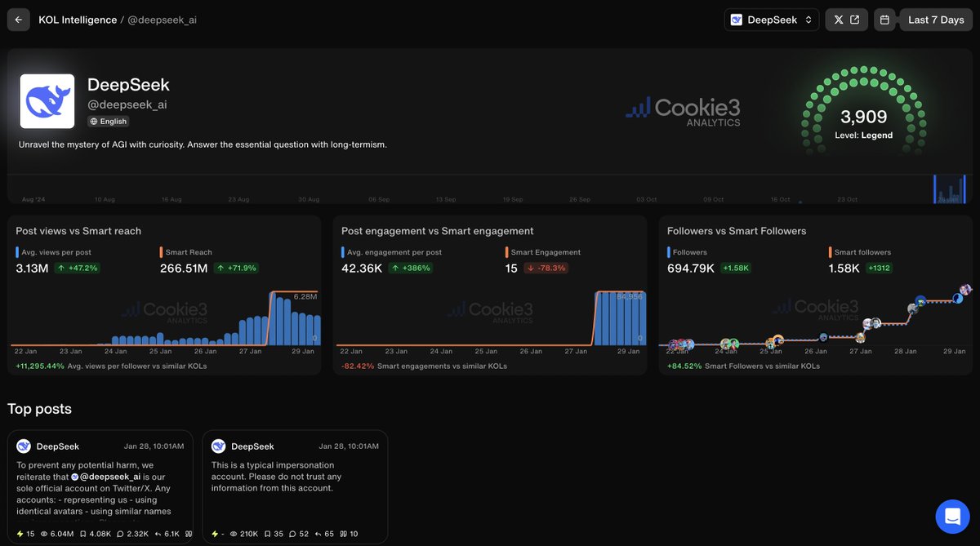Click the Followers vs Smart Followers title
Image resolution: width=980 pixels, height=546 pixels.
pos(737,231)
